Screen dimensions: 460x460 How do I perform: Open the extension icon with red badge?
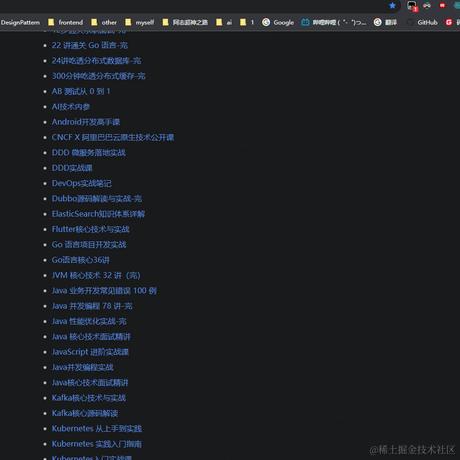(412, 6)
